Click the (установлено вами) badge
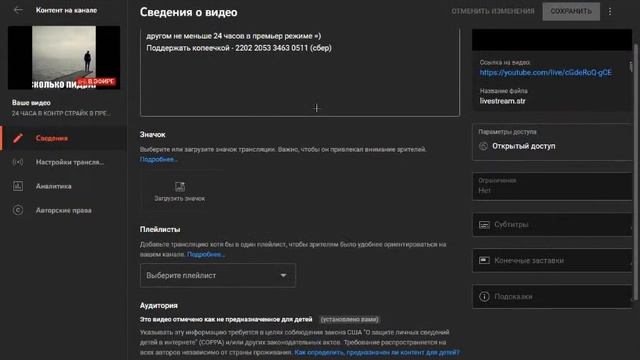 349,319
